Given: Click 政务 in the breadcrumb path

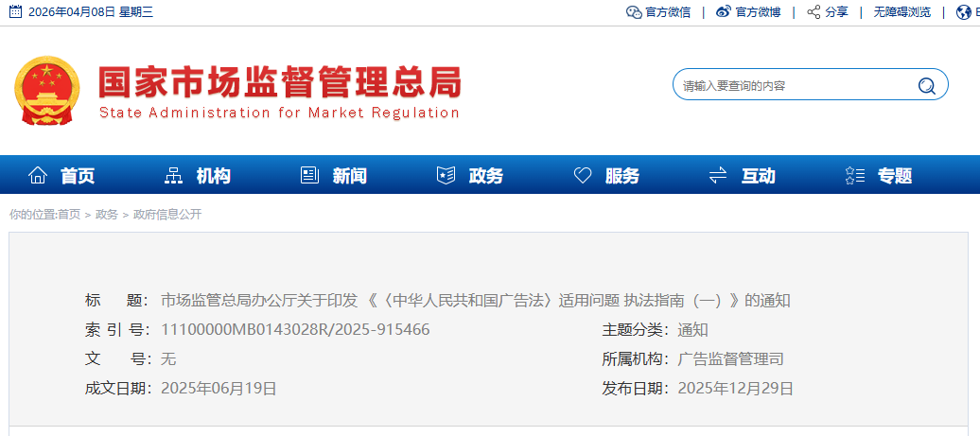Looking at the screenshot, I should [107, 215].
